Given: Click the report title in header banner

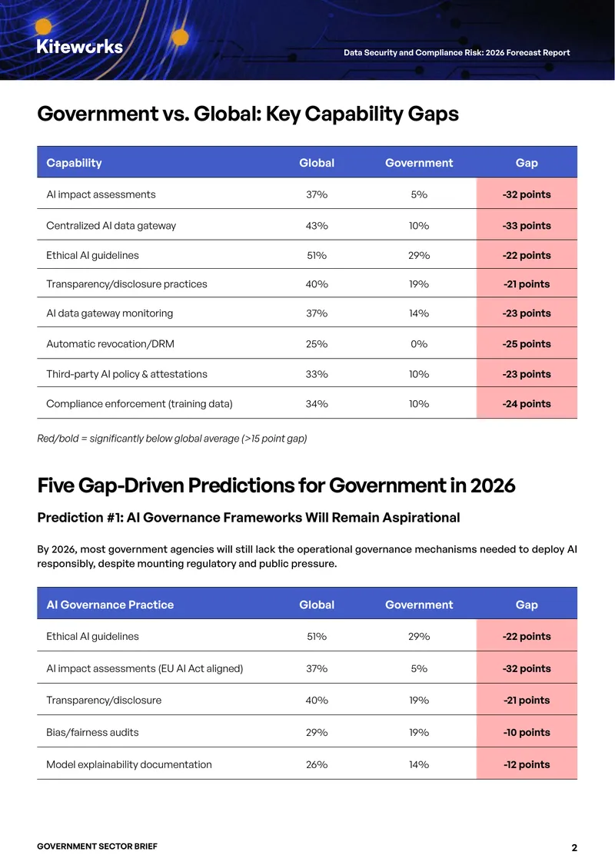Looking at the screenshot, I should point(457,52).
